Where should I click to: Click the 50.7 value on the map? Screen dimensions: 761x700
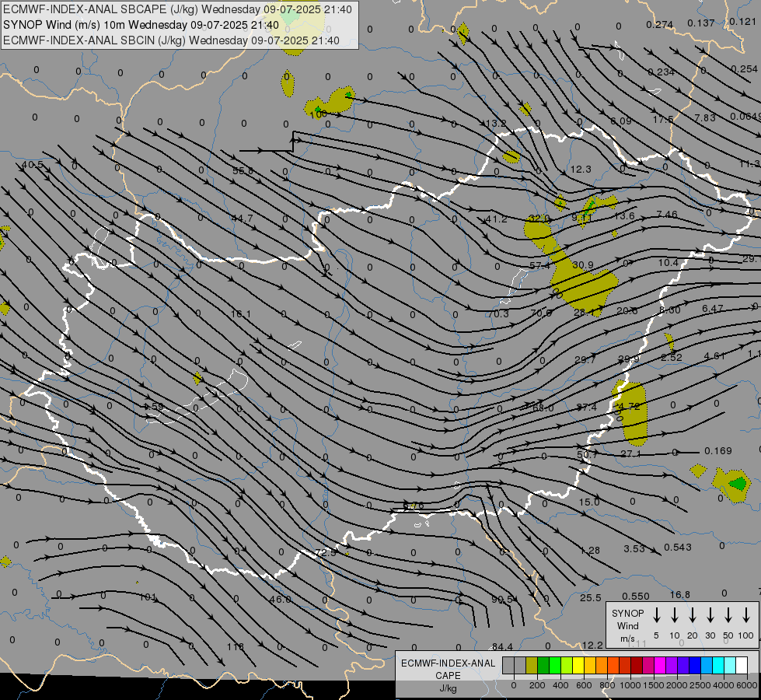pos(587,455)
